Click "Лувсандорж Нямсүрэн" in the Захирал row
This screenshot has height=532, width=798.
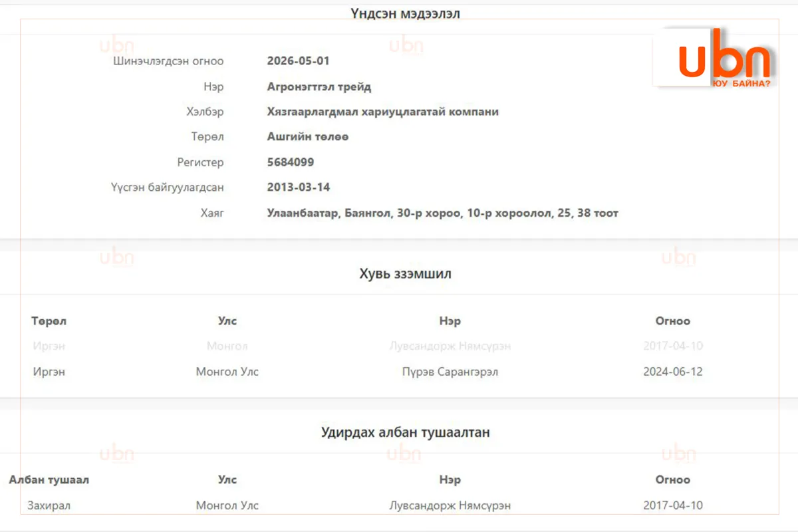tap(450, 505)
